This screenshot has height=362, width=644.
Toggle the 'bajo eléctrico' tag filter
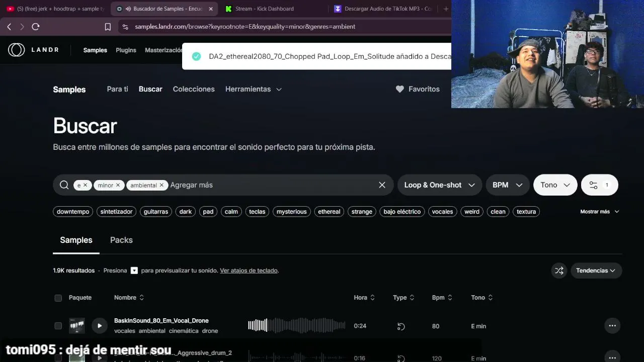(402, 212)
